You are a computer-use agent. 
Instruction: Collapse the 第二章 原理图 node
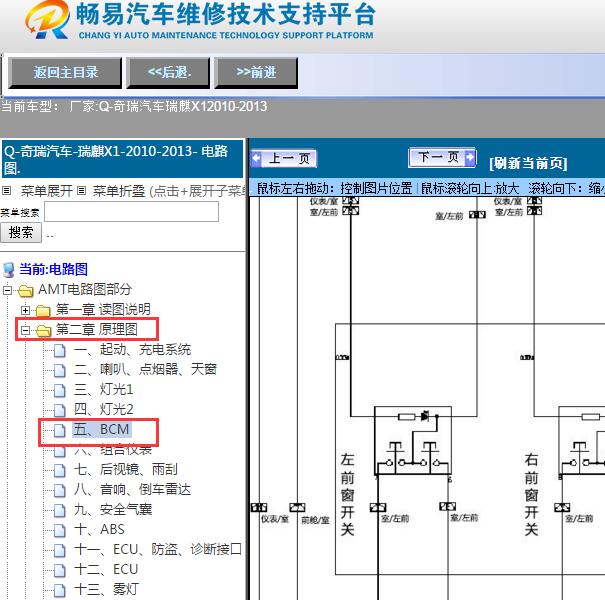pyautogui.click(x=25, y=330)
